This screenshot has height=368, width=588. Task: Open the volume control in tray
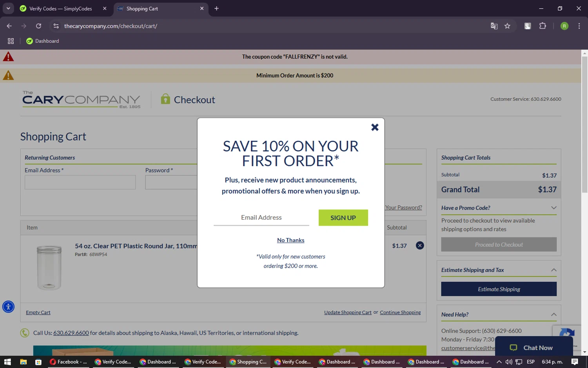(509, 362)
